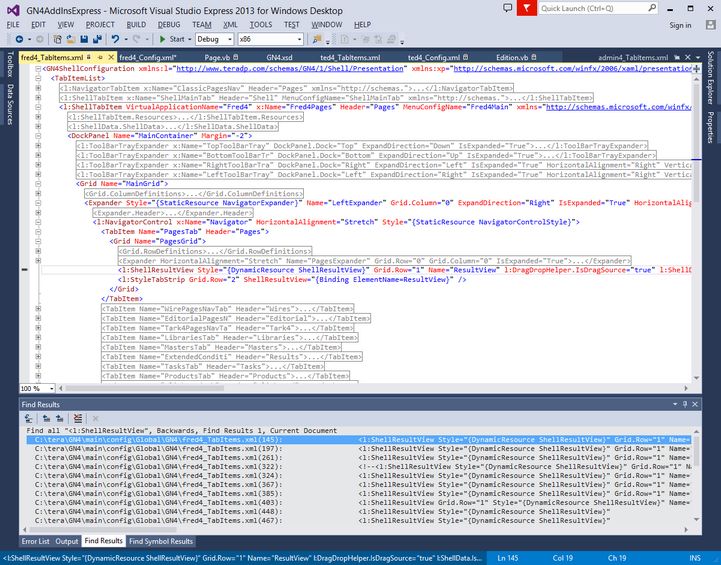
Task: Open the red notifications flag
Action: 526,8
